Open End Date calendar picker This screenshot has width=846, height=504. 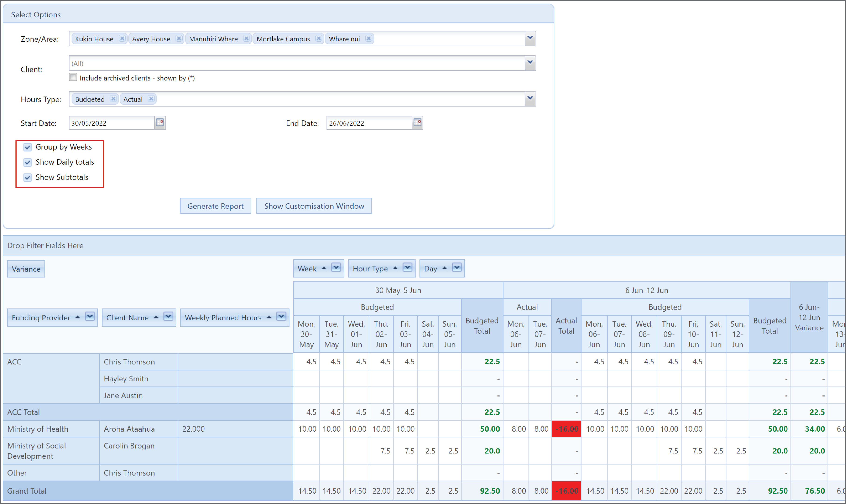tap(417, 123)
